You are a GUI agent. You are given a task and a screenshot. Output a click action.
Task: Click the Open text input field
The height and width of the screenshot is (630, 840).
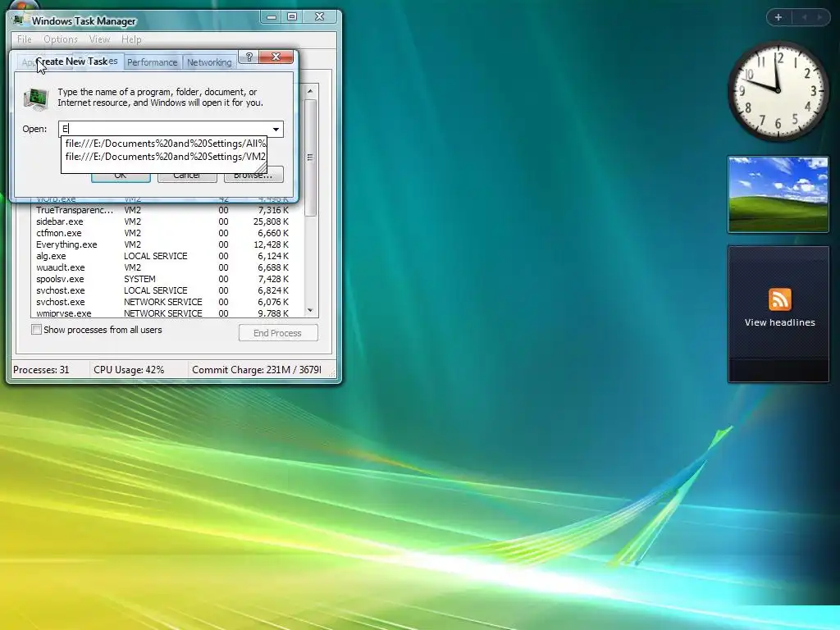(x=165, y=129)
